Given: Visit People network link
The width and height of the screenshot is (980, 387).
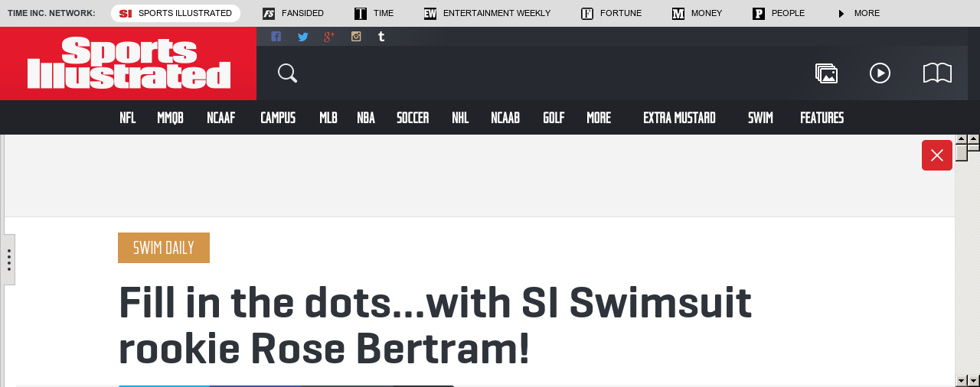Looking at the screenshot, I should click(779, 13).
